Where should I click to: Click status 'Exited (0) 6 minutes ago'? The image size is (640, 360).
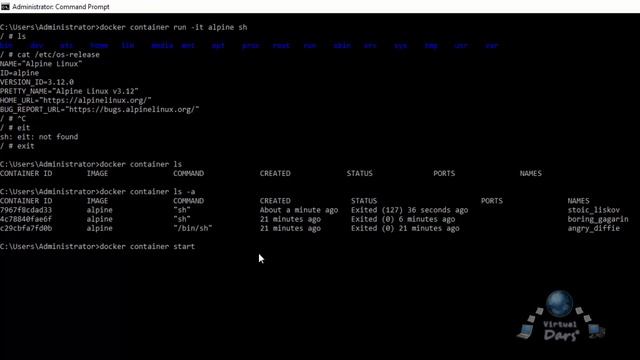pos(403,219)
